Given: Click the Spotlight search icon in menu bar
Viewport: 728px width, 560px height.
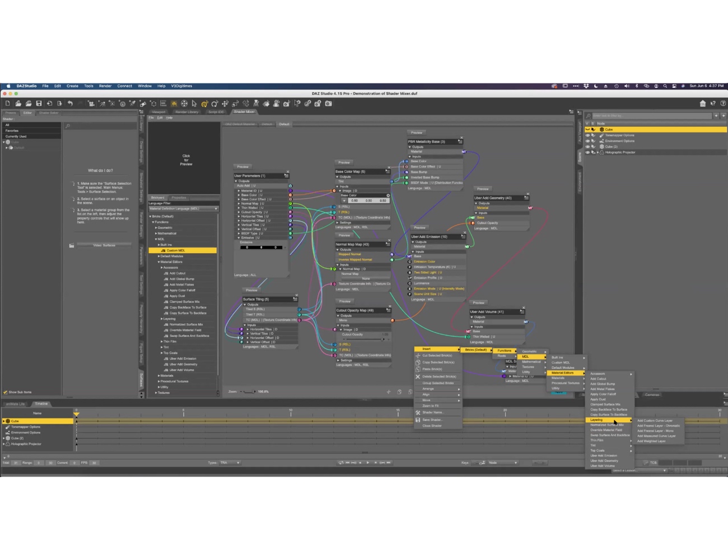Looking at the screenshot, I should [x=665, y=86].
